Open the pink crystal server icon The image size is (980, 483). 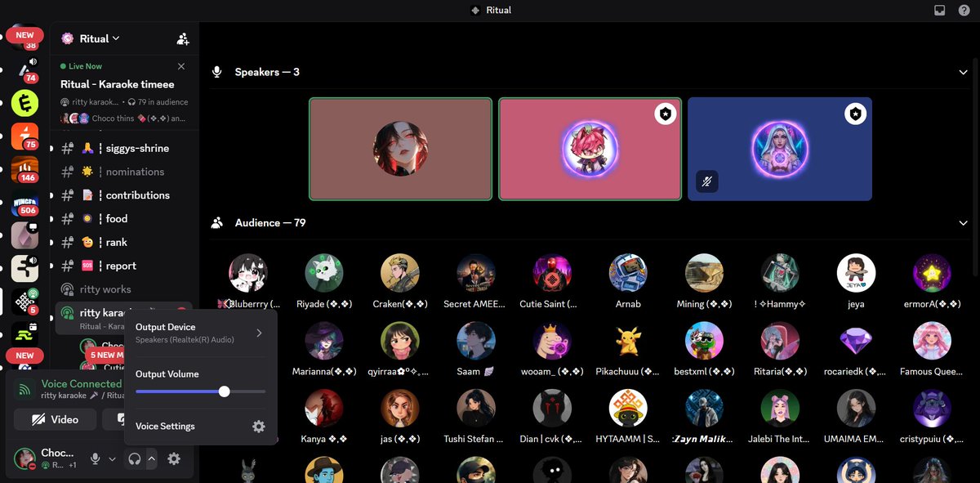pyautogui.click(x=24, y=235)
